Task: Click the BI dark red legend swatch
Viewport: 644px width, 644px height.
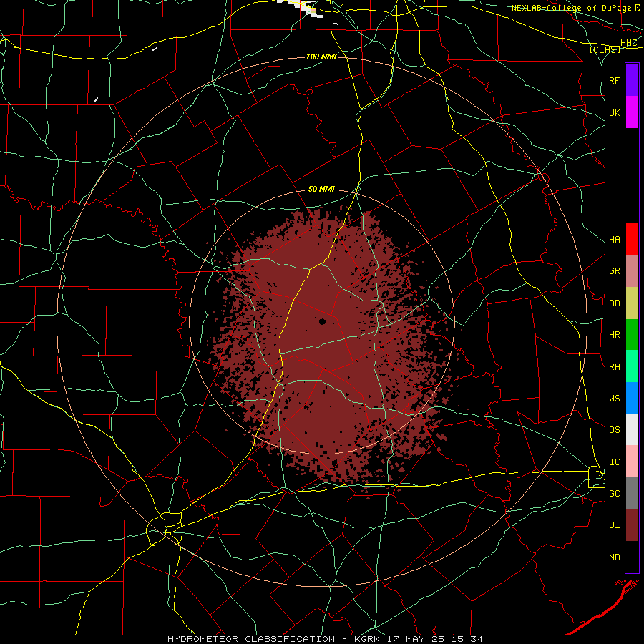Action: pyautogui.click(x=632, y=525)
